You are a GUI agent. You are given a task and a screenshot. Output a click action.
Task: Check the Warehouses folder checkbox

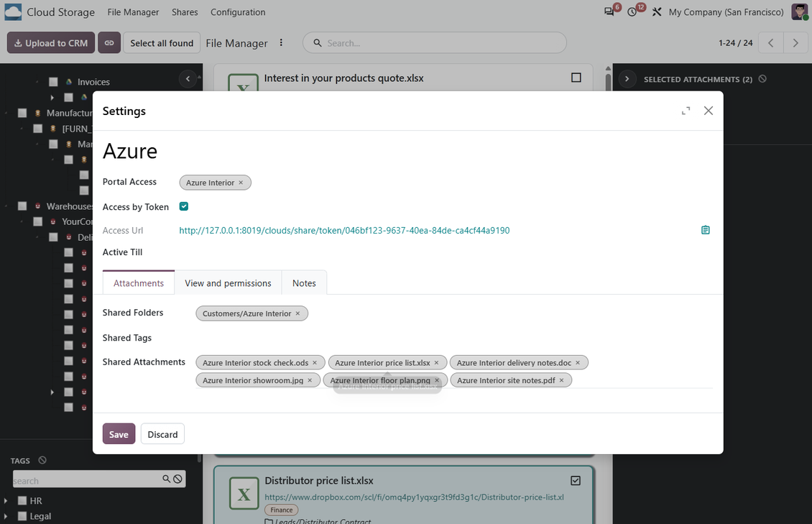pyautogui.click(x=22, y=206)
